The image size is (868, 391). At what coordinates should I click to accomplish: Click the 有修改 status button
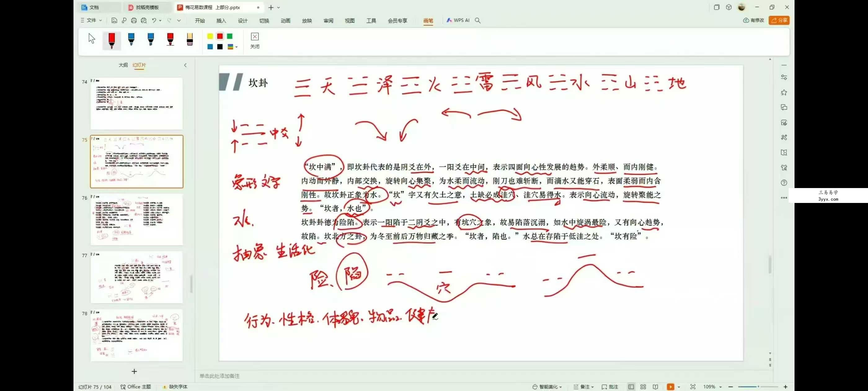754,20
